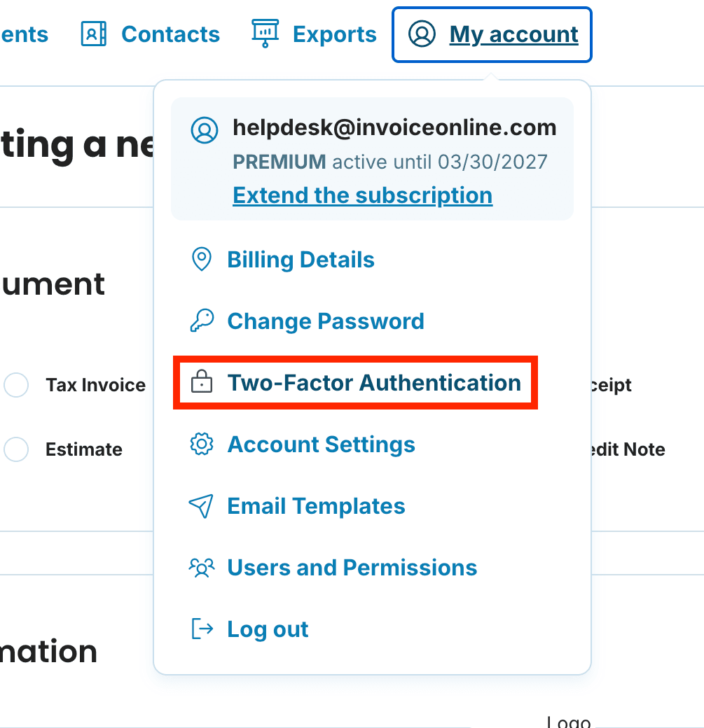Image resolution: width=704 pixels, height=728 pixels.
Task: Click the Account Settings gear icon
Action: pyautogui.click(x=202, y=444)
